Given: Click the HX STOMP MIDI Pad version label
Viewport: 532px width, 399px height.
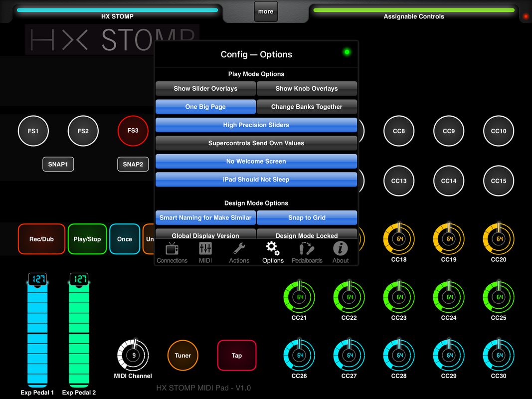Looking at the screenshot, I should (203, 388).
